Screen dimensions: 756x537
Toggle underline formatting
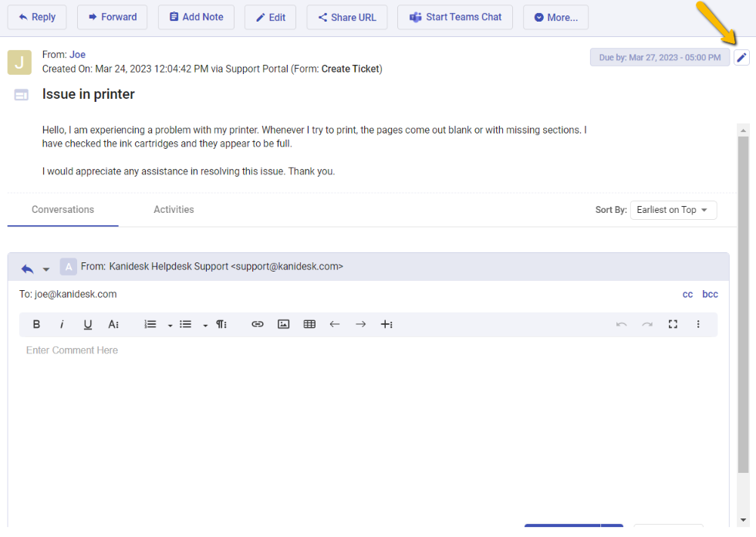tap(87, 324)
